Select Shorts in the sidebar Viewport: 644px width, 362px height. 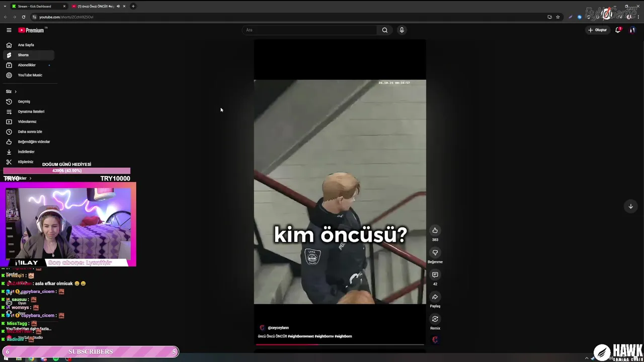28,55
